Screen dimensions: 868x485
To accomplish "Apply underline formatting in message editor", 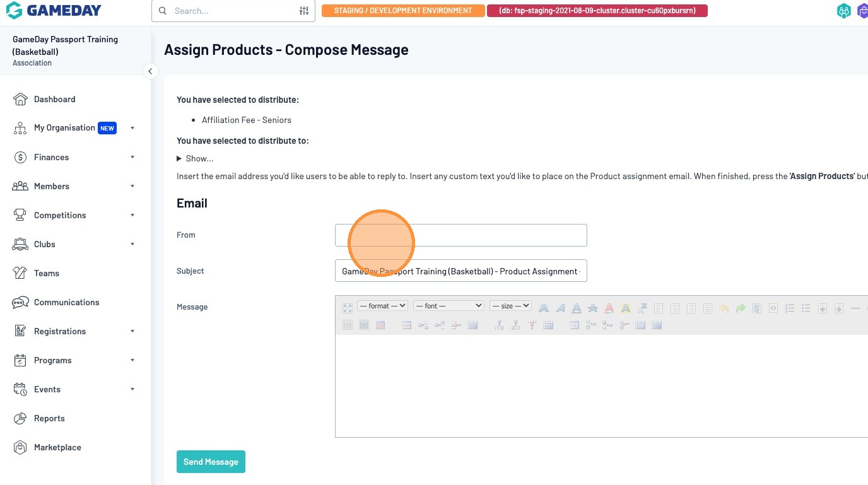I will [577, 308].
